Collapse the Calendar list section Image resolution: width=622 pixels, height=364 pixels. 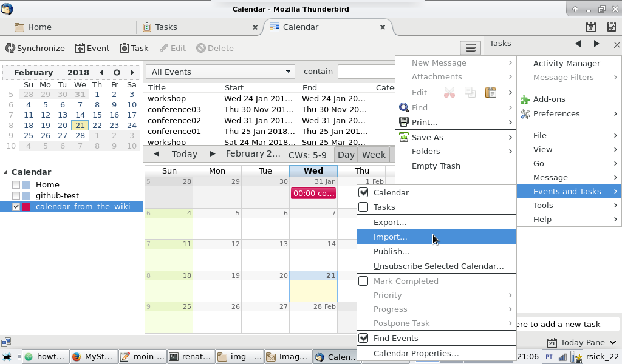click(x=5, y=172)
